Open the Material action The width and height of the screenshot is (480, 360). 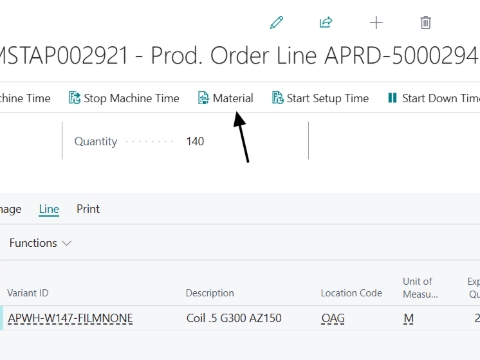pos(226,98)
